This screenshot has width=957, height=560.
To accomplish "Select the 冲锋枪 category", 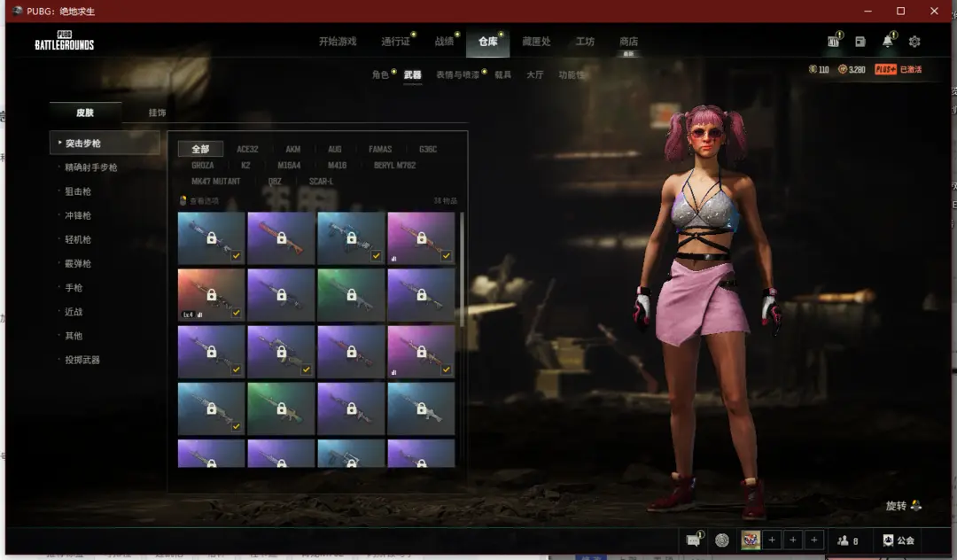I will tap(78, 215).
